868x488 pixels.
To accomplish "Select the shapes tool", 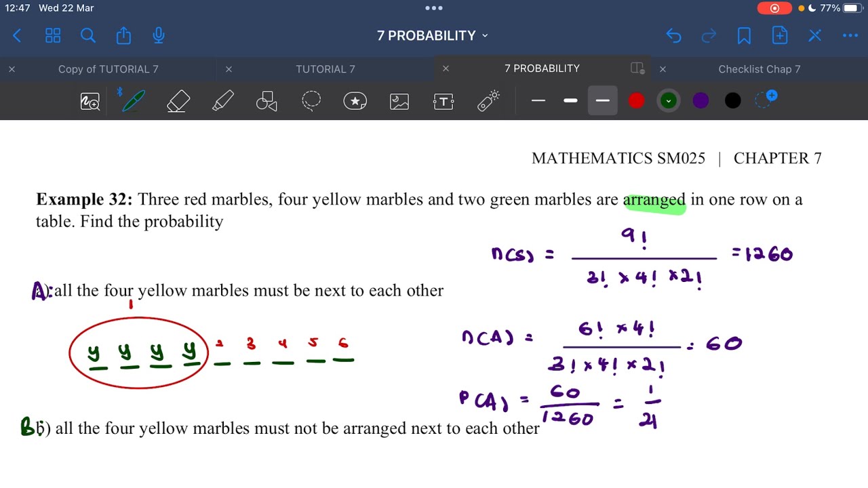I will pos(267,102).
